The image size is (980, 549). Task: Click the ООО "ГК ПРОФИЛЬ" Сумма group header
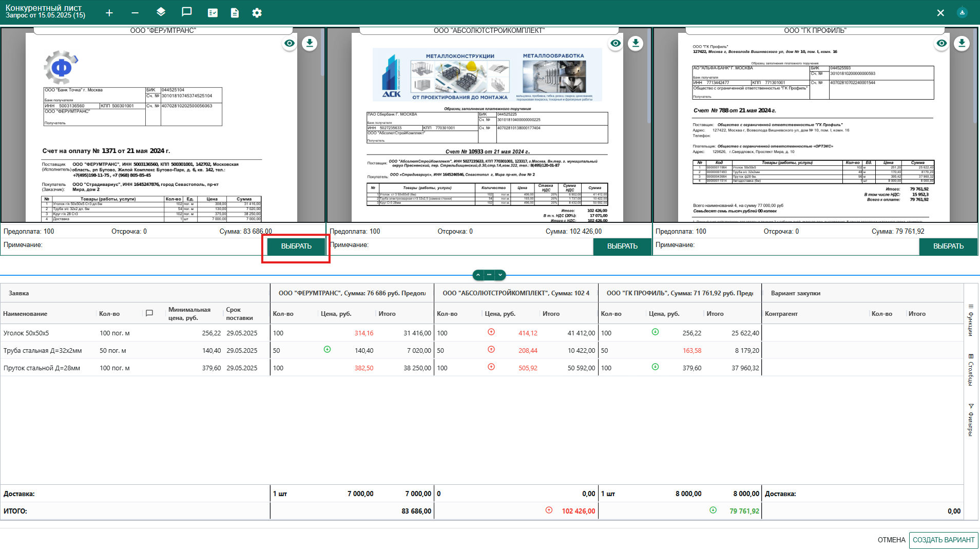point(680,293)
